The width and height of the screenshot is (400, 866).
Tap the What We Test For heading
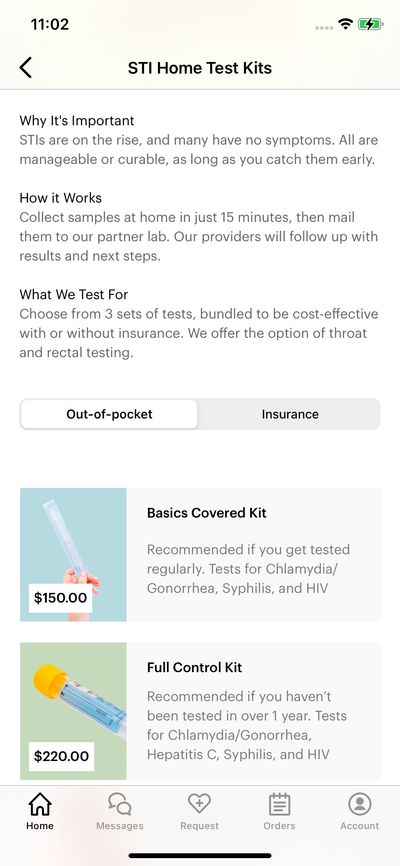(x=73, y=294)
